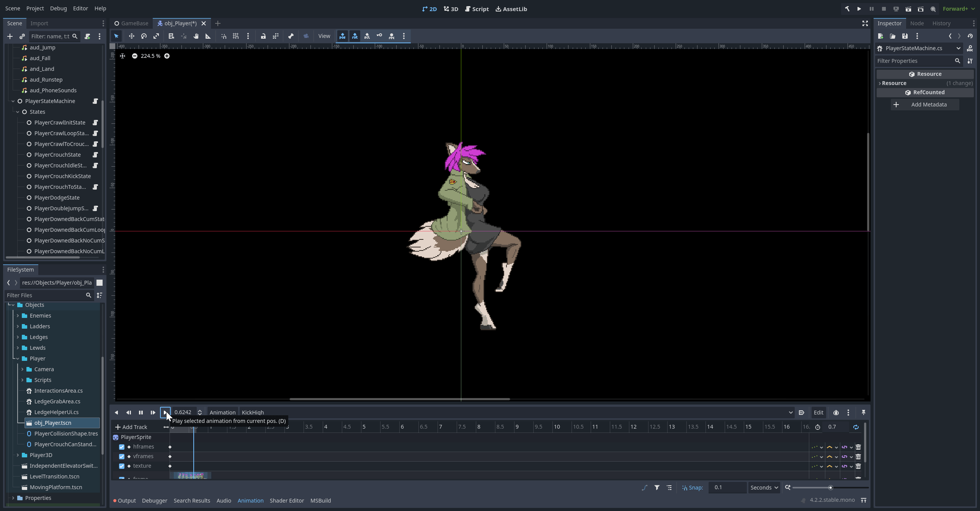Image resolution: width=980 pixels, height=511 pixels.
Task: Save the resource in Inspector toolbar
Action: (x=905, y=36)
